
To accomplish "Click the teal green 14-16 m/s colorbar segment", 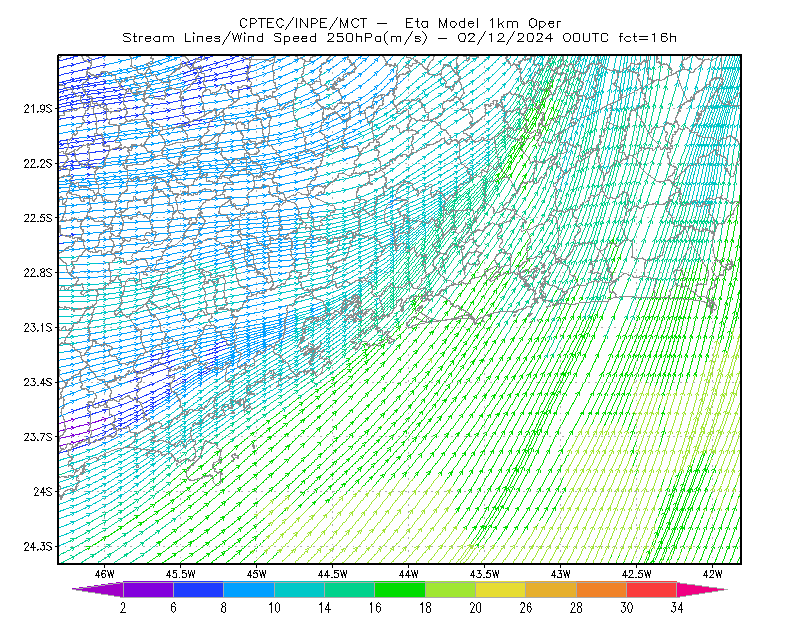I will (x=349, y=589).
